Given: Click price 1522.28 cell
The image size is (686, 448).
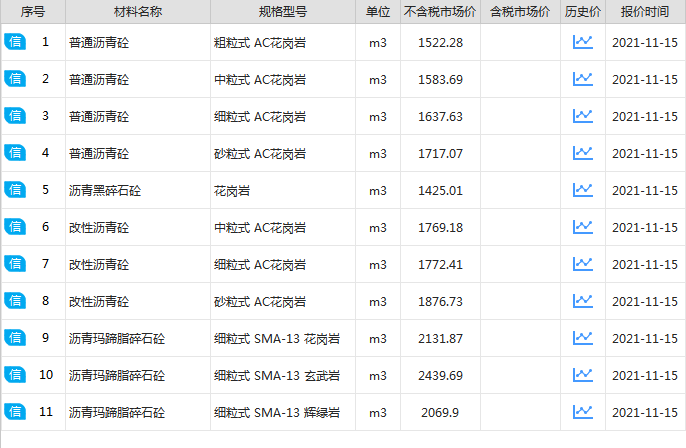Looking at the screenshot, I should pyautogui.click(x=440, y=43).
